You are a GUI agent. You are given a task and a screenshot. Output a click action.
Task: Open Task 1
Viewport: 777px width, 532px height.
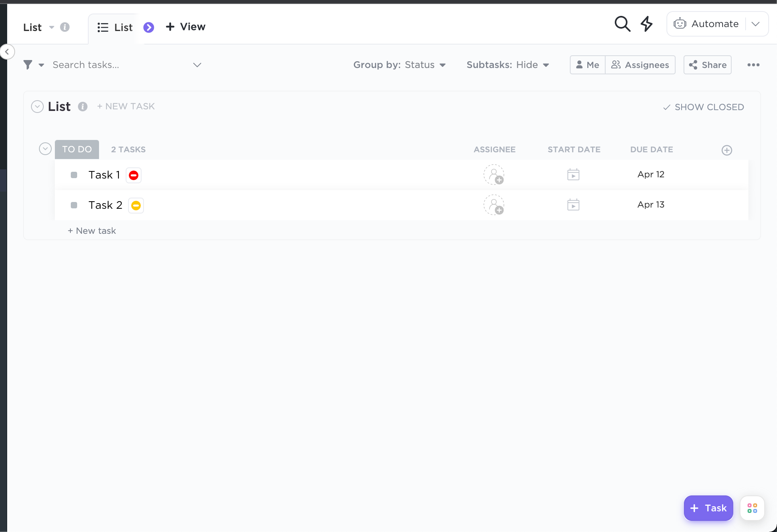(104, 175)
